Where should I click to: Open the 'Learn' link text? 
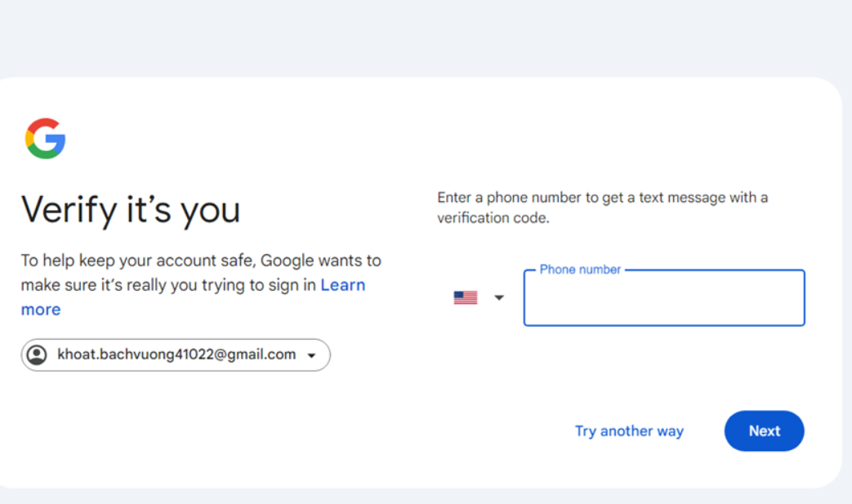342,285
